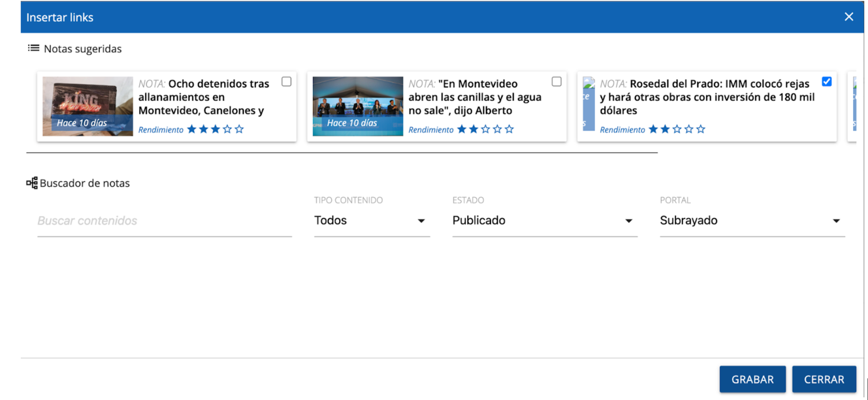Click third star on Ocho detenidos rating

(215, 130)
